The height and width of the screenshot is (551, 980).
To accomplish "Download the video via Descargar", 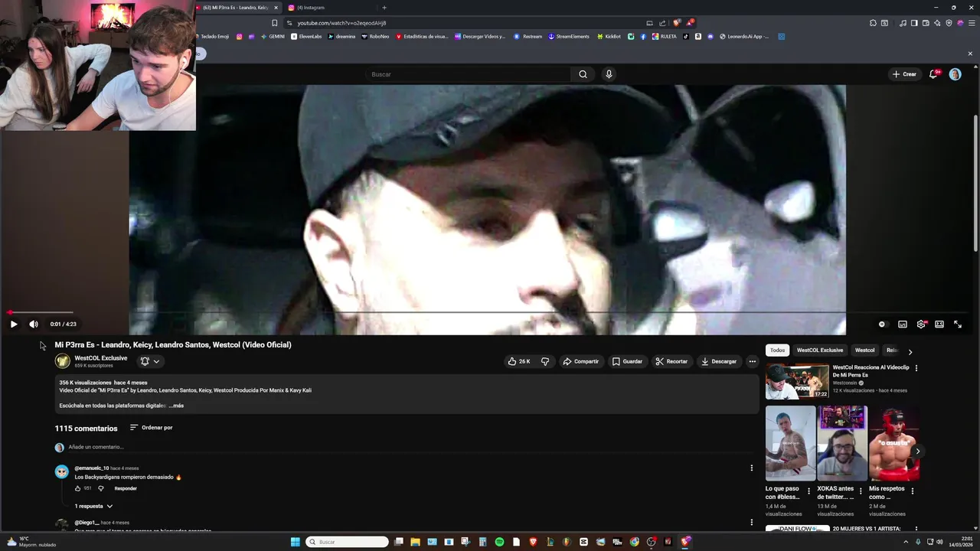I will [x=719, y=361].
